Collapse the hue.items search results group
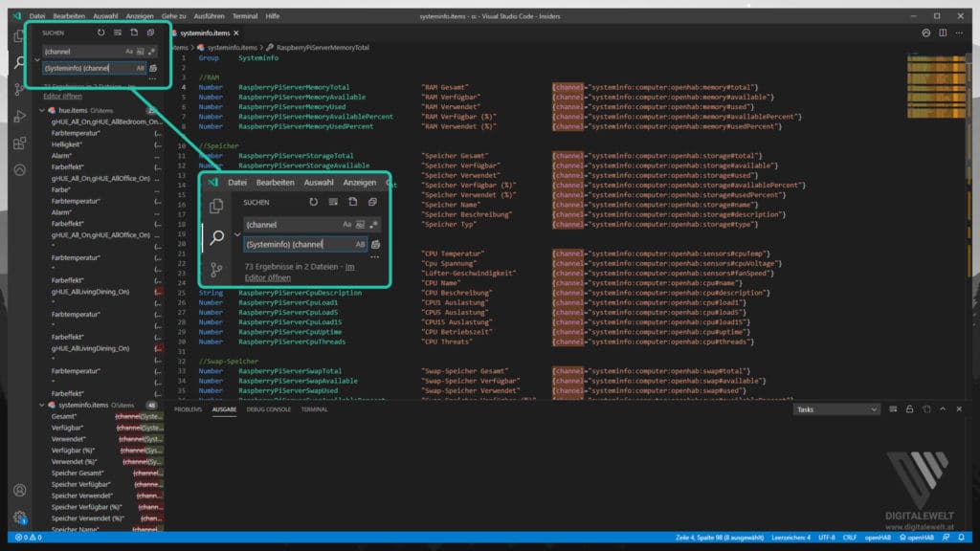 pos(41,108)
